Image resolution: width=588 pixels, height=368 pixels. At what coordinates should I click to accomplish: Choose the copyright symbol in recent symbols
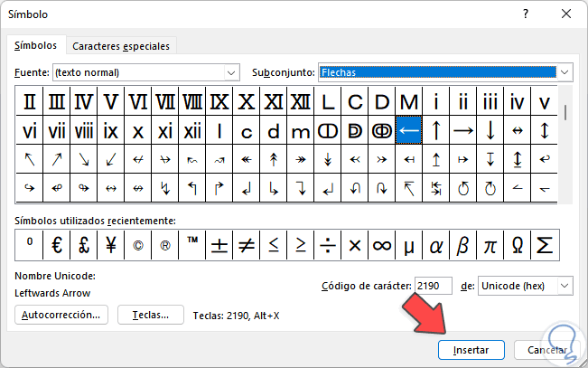(137, 245)
